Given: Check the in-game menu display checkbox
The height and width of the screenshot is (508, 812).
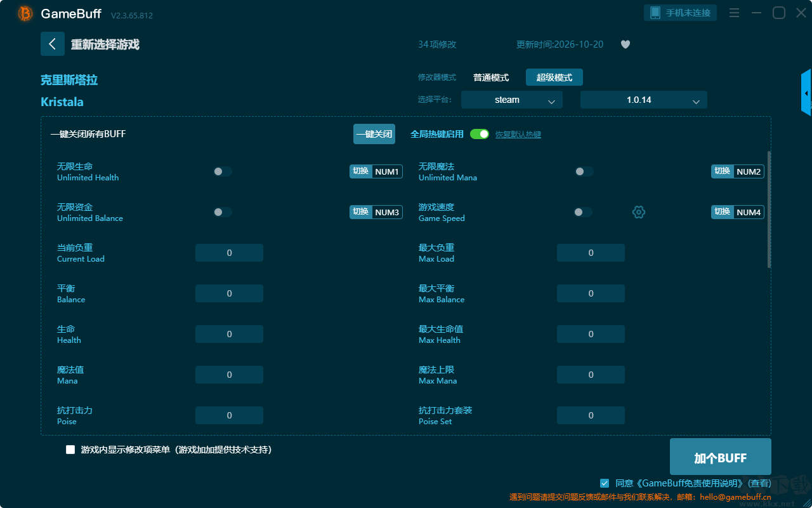Looking at the screenshot, I should point(70,450).
